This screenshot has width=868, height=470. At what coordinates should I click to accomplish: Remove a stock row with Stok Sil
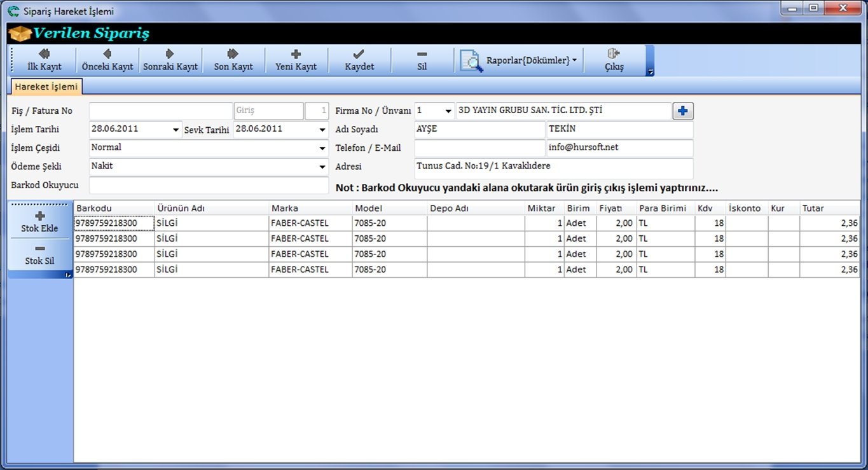click(39, 254)
